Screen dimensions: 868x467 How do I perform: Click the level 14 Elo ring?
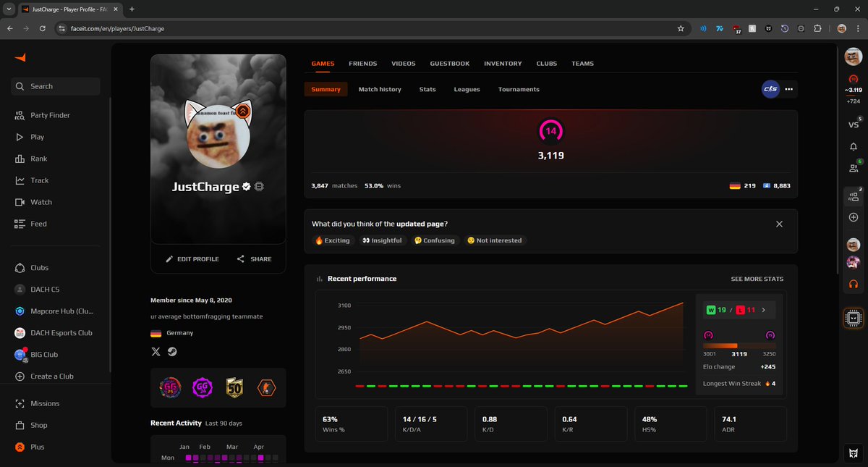(x=551, y=131)
